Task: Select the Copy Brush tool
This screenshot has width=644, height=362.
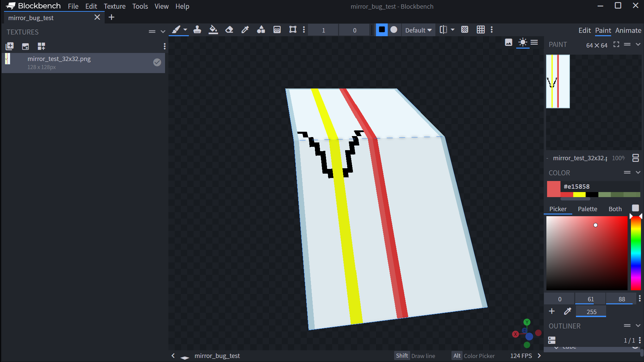Action: [x=197, y=29]
